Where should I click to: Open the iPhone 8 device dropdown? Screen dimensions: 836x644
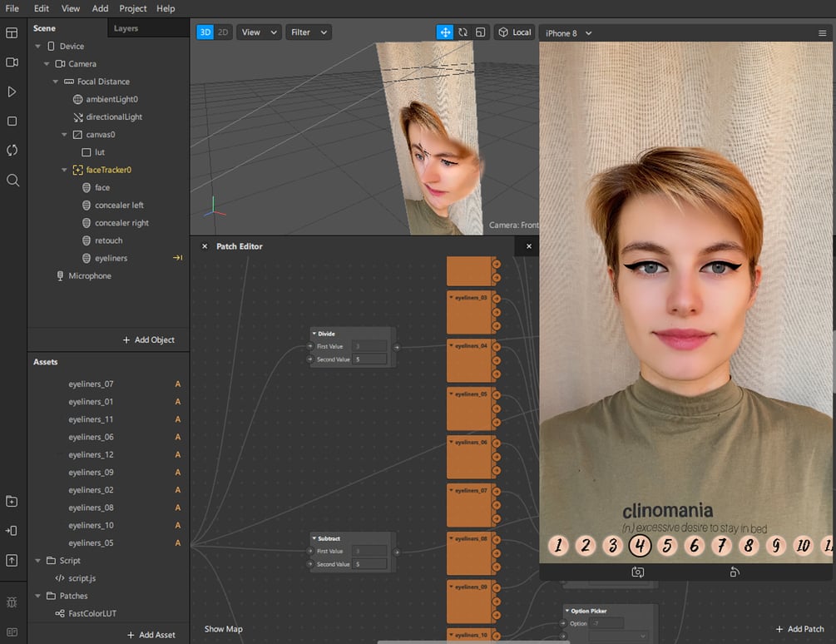coord(568,33)
